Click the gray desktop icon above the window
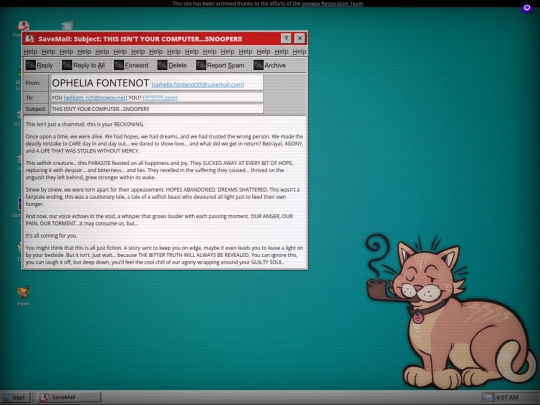 click(x=67, y=25)
